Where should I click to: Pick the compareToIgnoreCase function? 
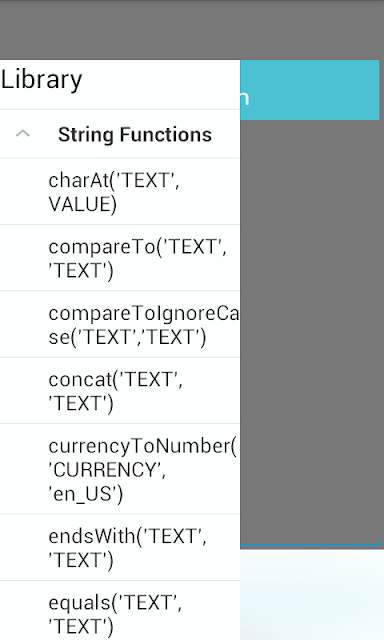[120, 324]
